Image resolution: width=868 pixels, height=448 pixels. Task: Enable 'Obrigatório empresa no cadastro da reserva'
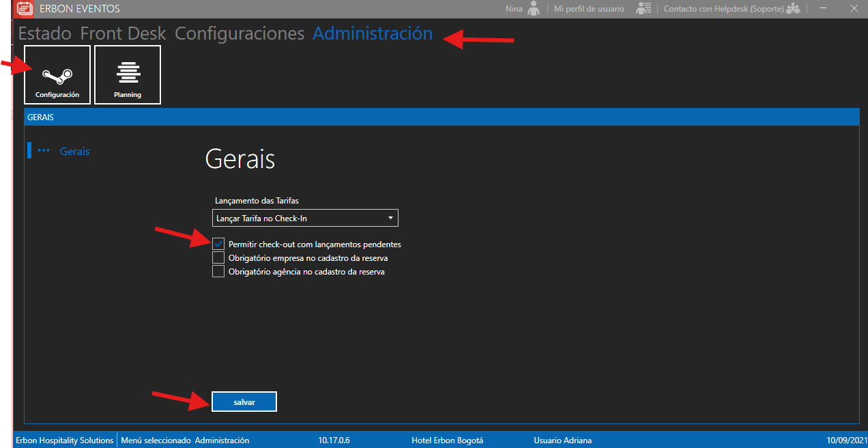218,258
